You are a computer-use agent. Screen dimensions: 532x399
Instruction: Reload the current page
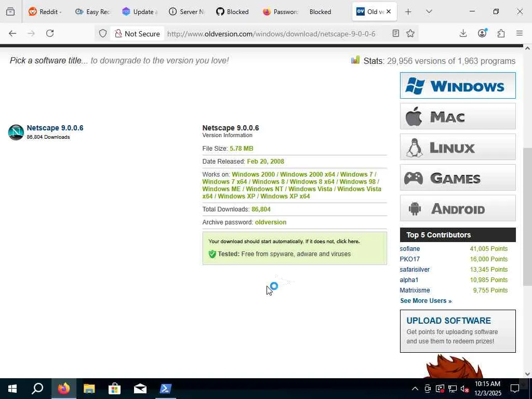click(x=50, y=33)
